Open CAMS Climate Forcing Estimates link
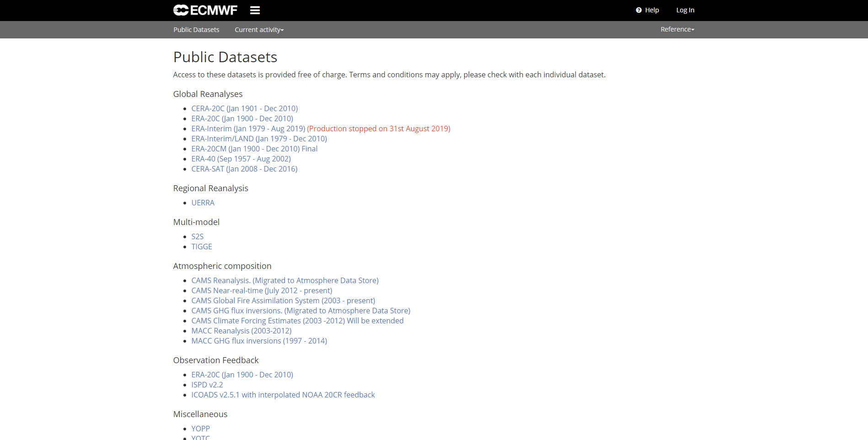Viewport: 868px width, 440px height. [x=297, y=321]
